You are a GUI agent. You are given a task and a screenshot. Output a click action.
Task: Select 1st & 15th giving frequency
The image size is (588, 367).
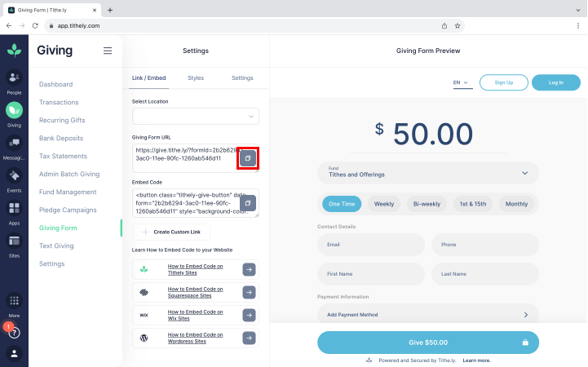[473, 204]
